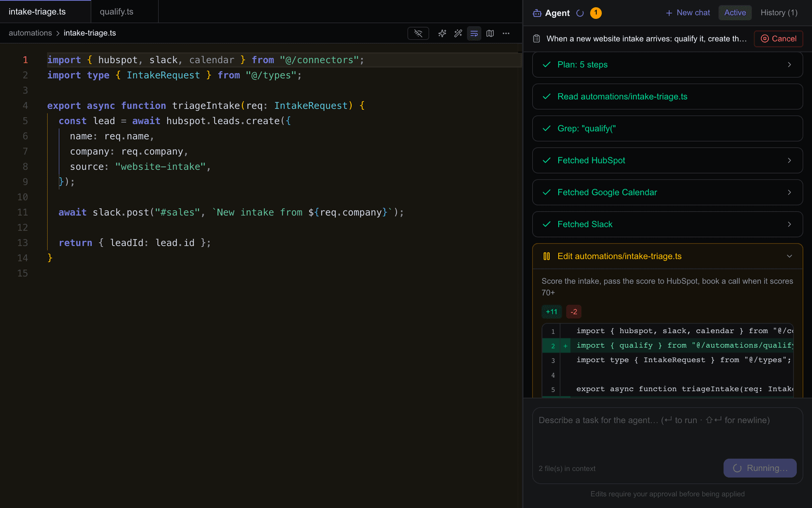Click the pause icon on Edit automations step

pos(547,257)
